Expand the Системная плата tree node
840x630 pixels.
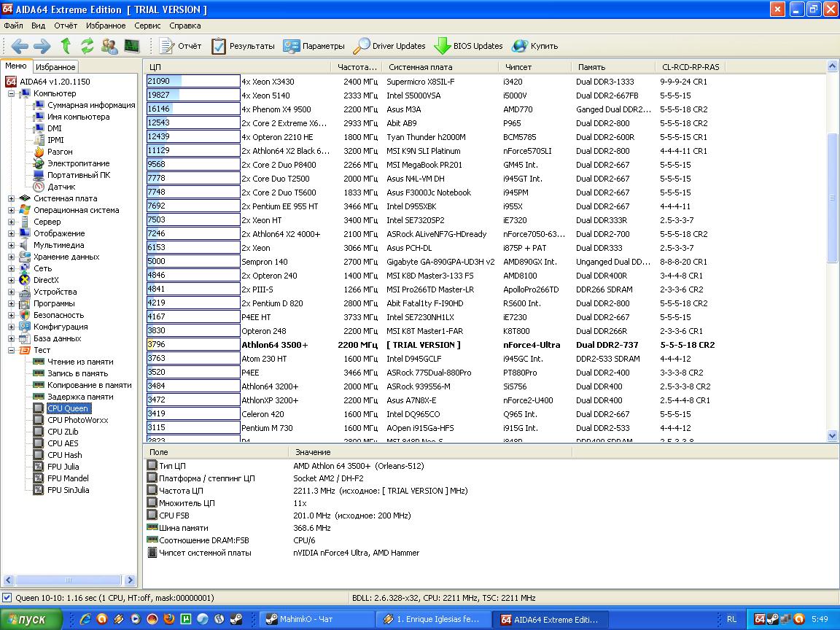tap(12, 198)
